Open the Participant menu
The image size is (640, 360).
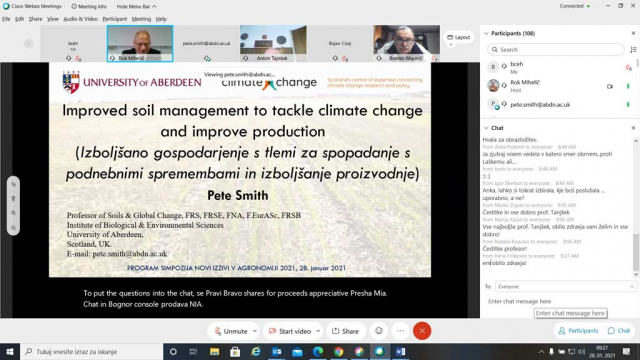115,19
